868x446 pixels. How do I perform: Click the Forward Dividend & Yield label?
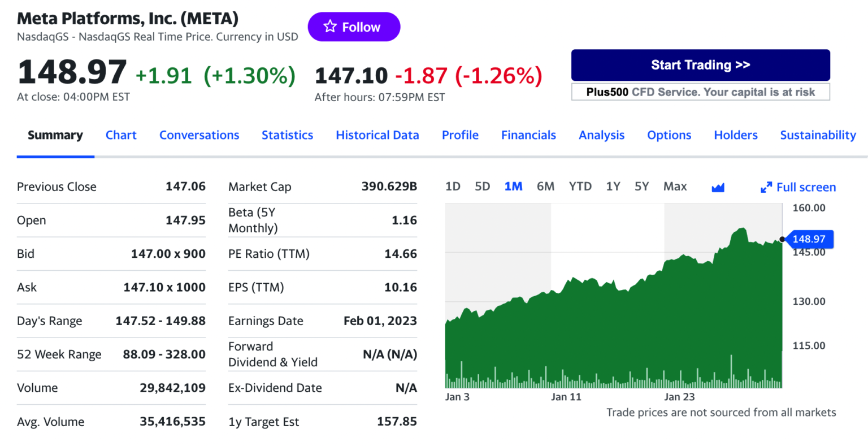point(273,354)
